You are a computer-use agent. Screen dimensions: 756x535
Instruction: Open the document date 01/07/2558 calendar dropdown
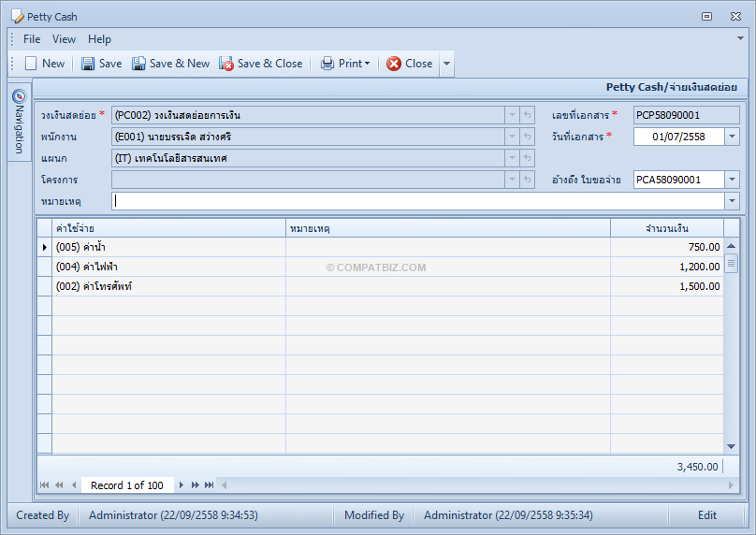pyautogui.click(x=732, y=137)
